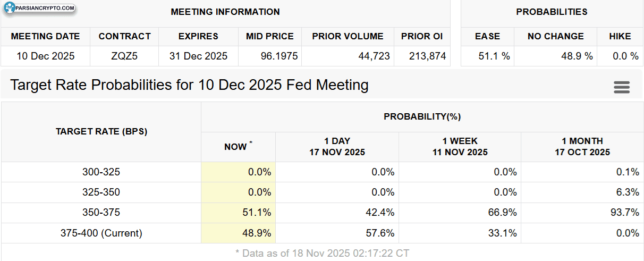Viewport: 644px width, 261px height.
Task: Click the MID PRICE value 96.1975
Action: tap(270, 56)
